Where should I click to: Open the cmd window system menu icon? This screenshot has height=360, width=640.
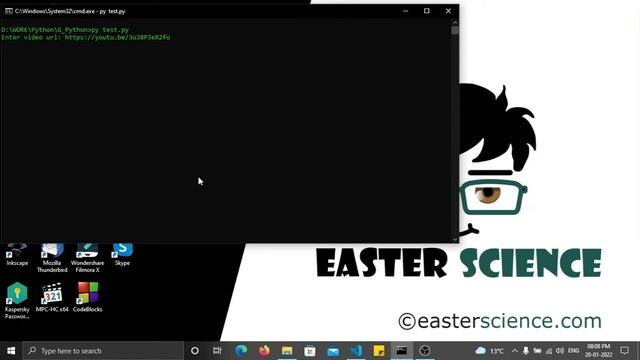click(x=9, y=11)
